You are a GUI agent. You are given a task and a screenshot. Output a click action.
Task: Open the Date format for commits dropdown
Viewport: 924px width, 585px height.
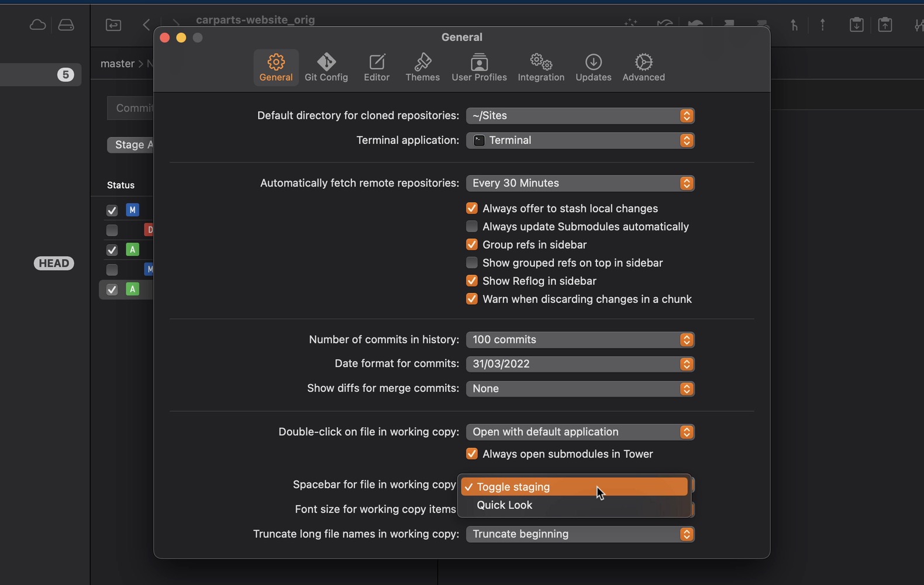click(x=580, y=364)
